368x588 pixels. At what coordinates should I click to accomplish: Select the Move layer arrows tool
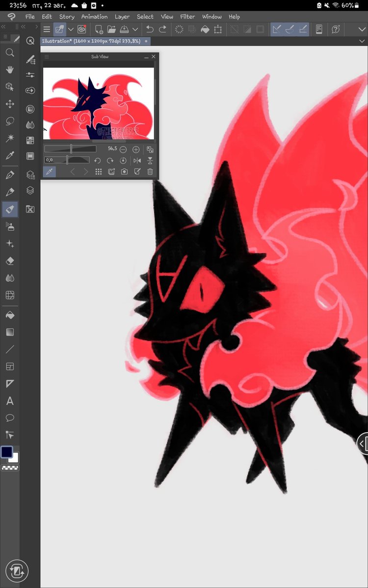pos(9,104)
